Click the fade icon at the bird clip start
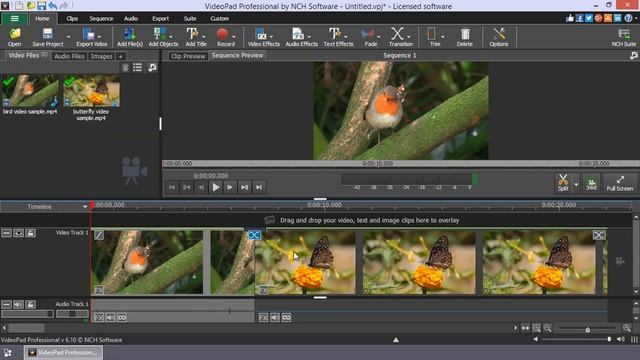The width and height of the screenshot is (640, 360). pos(99,235)
